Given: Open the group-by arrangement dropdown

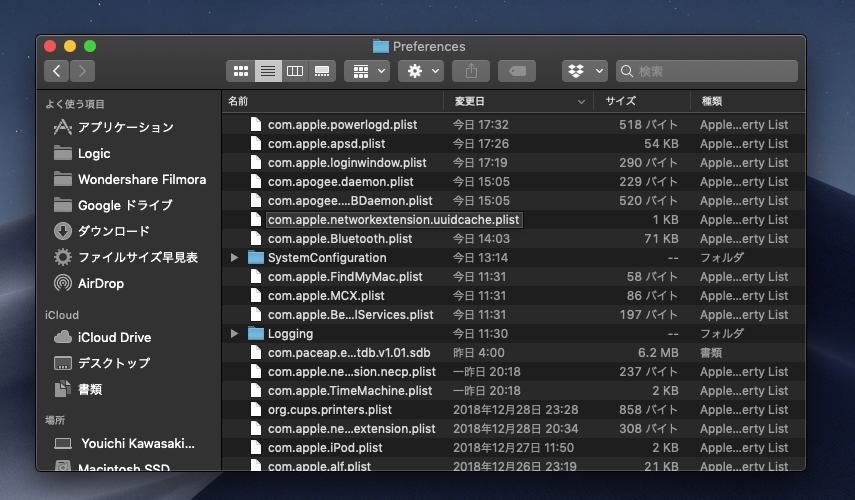Looking at the screenshot, I should click(x=366, y=71).
